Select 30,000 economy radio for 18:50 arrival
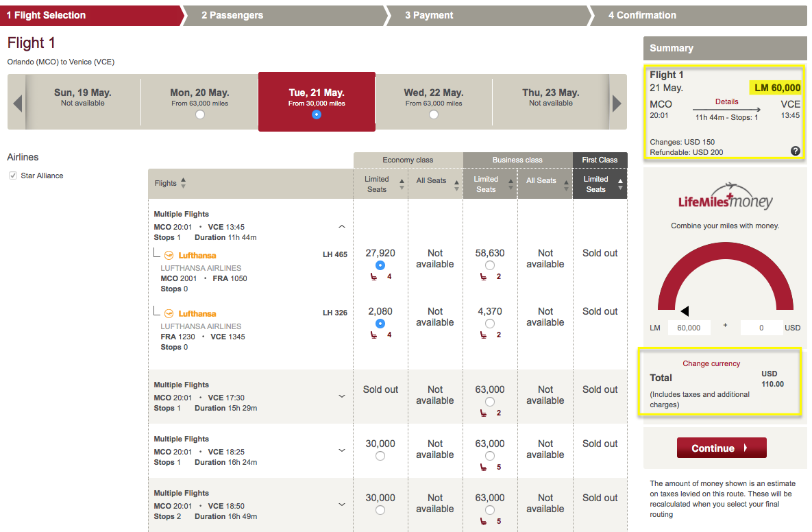 point(380,510)
